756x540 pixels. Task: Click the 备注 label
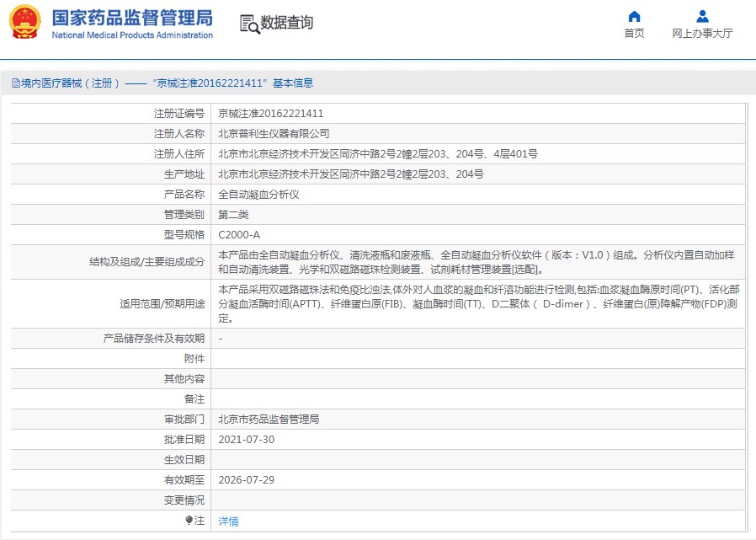(x=194, y=399)
